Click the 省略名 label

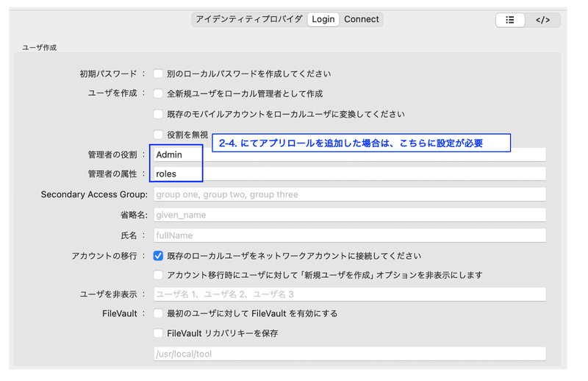tap(134, 215)
